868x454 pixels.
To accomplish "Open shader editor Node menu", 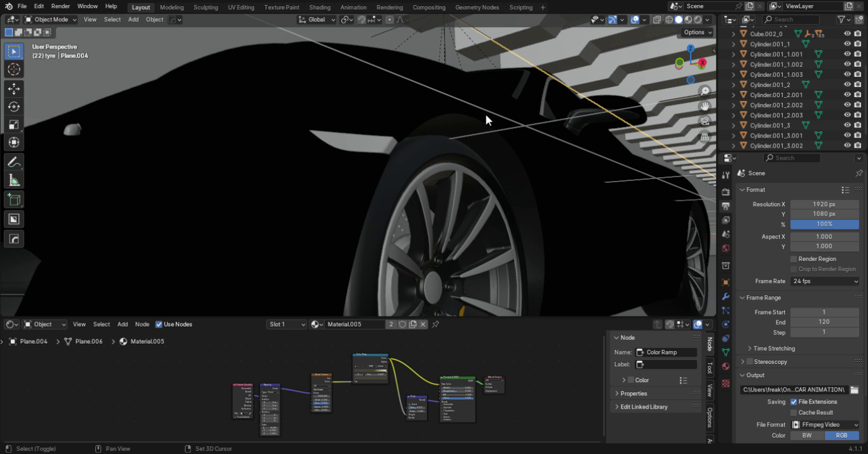I will click(142, 325).
